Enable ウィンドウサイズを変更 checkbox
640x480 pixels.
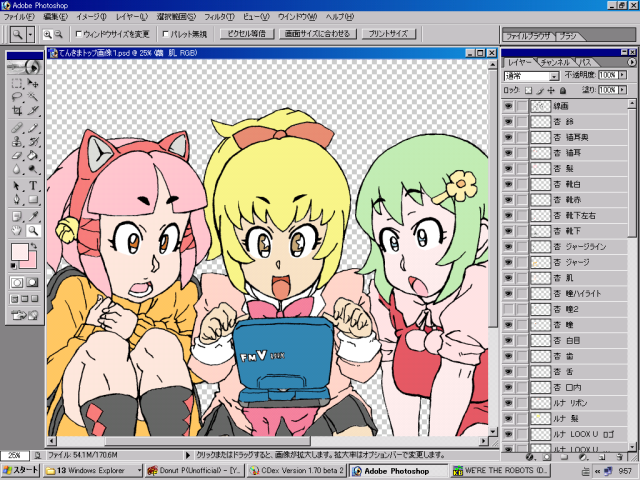[79, 34]
